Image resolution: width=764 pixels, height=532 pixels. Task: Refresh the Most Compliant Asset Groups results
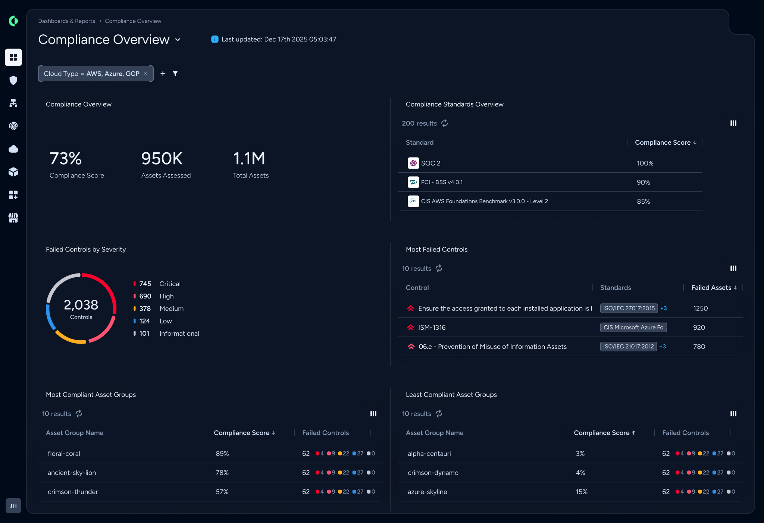tap(79, 413)
